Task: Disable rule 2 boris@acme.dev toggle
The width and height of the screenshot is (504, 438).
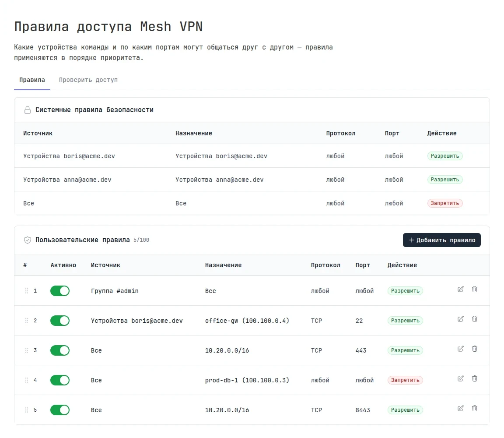Action: [60, 321]
